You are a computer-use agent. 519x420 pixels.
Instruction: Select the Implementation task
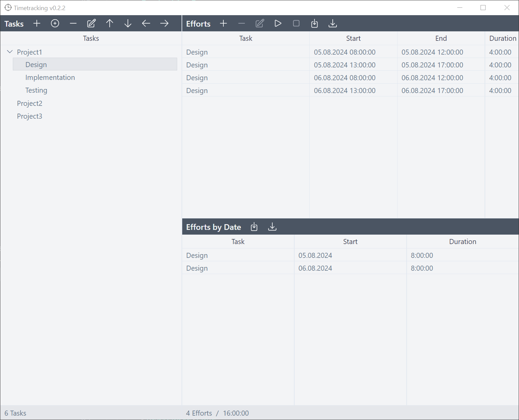click(50, 78)
